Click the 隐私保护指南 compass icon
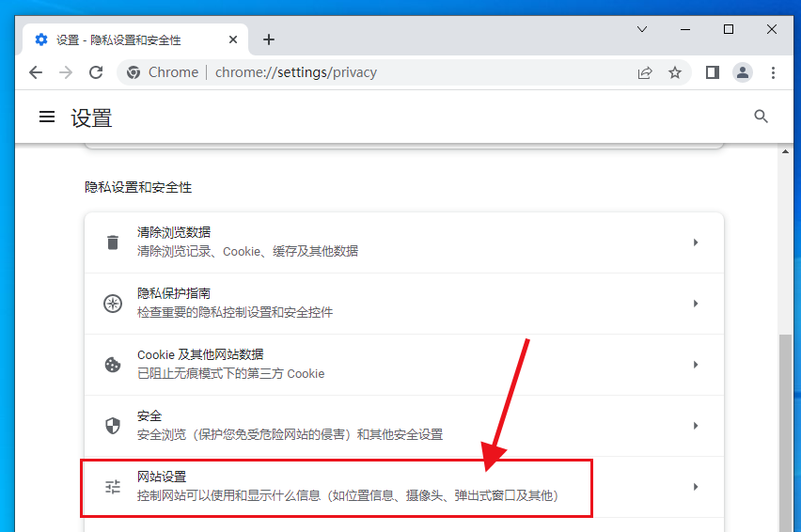Image resolution: width=801 pixels, height=532 pixels. [x=113, y=304]
